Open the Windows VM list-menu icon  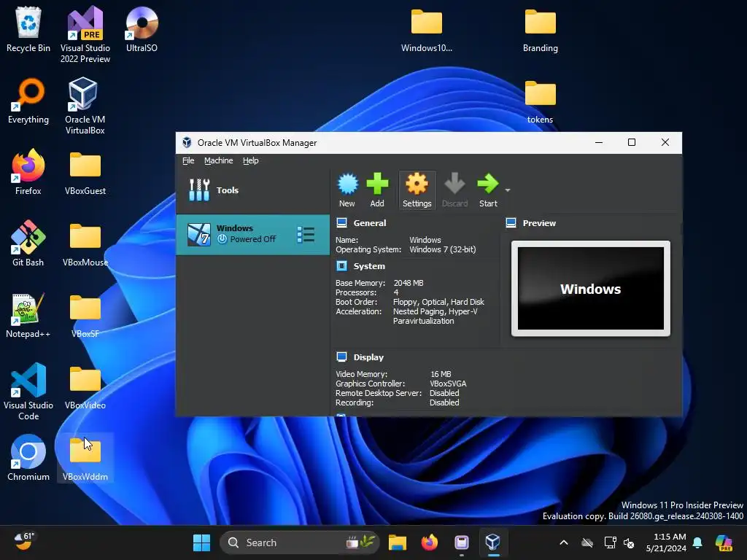[306, 234]
